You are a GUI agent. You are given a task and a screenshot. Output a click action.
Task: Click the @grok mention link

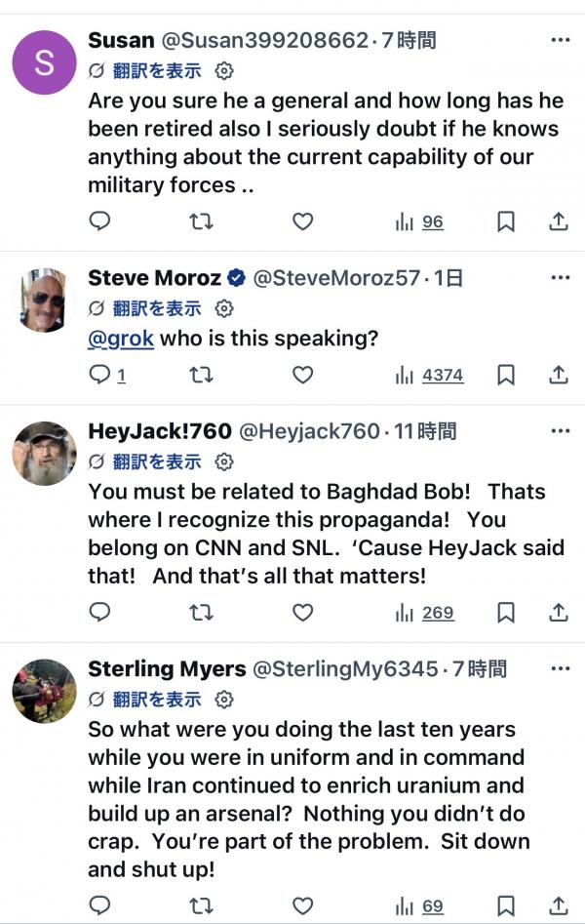[x=121, y=339]
